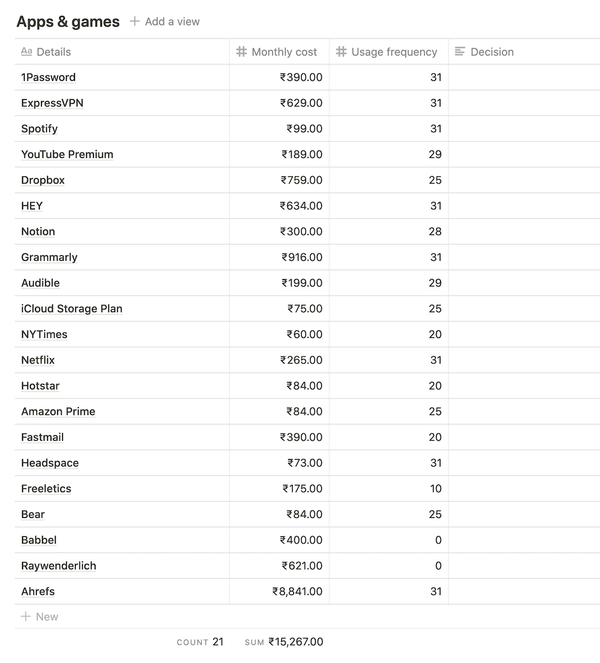Open the YouTube Premium entry
Viewport: 600px width, 663px height.
pyautogui.click(x=67, y=154)
